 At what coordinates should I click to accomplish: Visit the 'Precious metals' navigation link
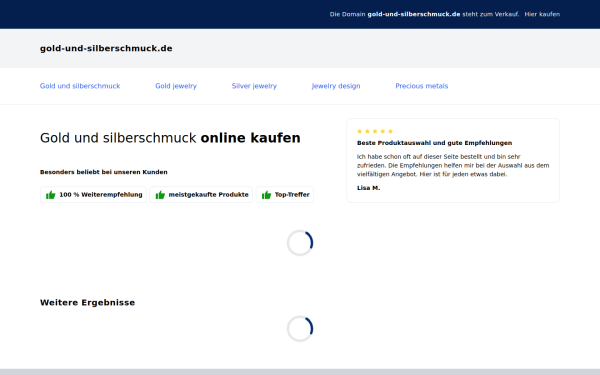click(422, 86)
